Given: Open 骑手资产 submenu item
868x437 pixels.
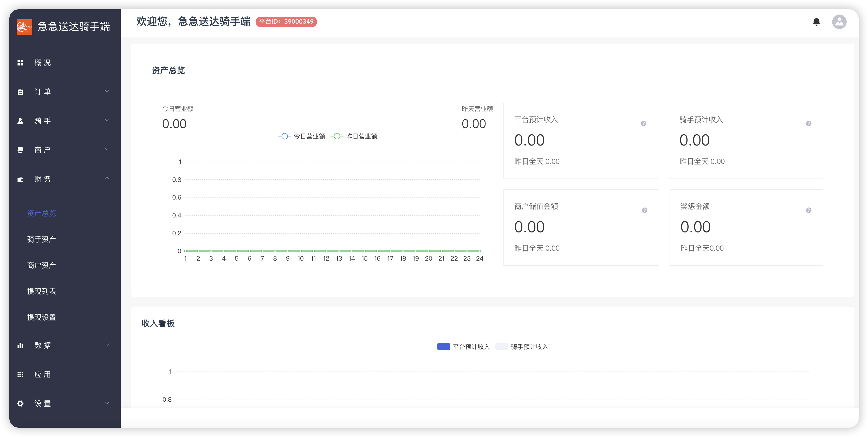Looking at the screenshot, I should [x=41, y=239].
